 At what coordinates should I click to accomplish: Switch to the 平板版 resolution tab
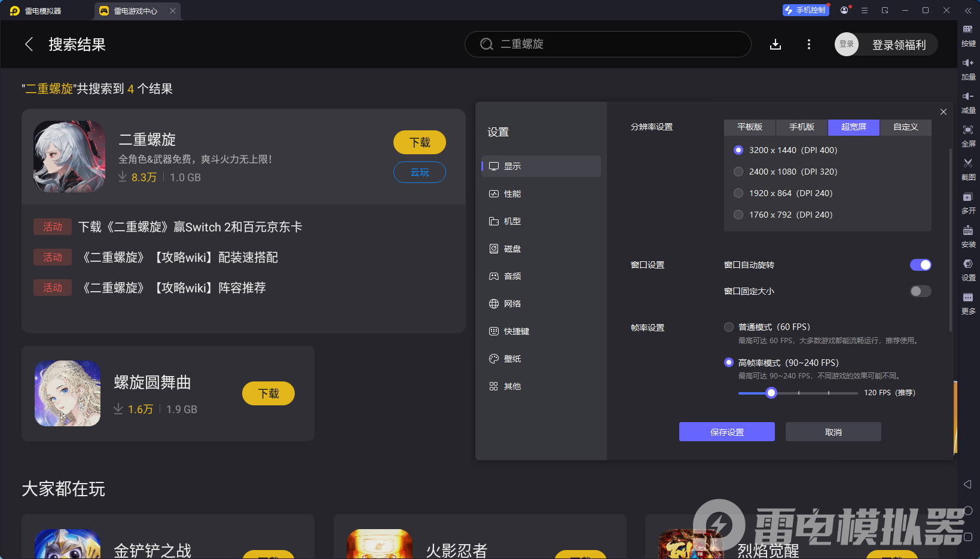[750, 127]
